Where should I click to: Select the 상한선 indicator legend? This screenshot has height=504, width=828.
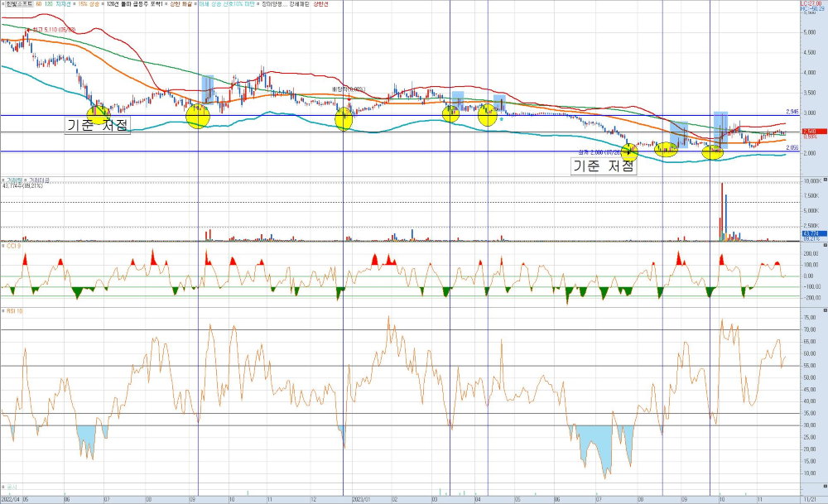point(320,3)
